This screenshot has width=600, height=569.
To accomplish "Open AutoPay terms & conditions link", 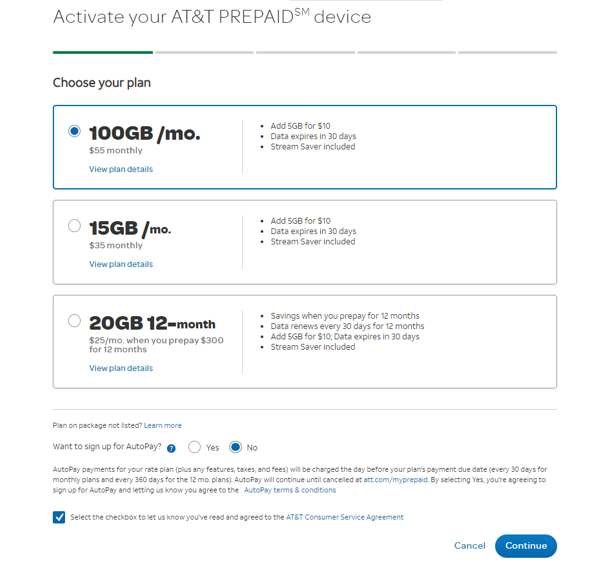I will [x=290, y=490].
